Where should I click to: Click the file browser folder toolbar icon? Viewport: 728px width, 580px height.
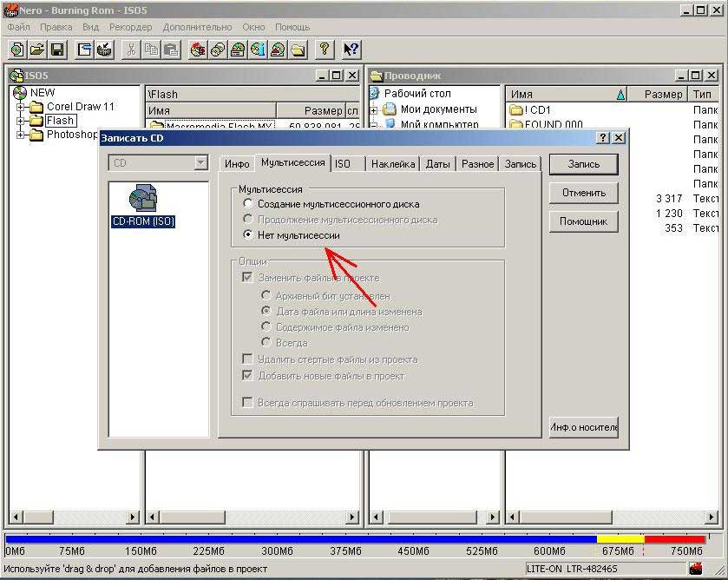(x=298, y=49)
